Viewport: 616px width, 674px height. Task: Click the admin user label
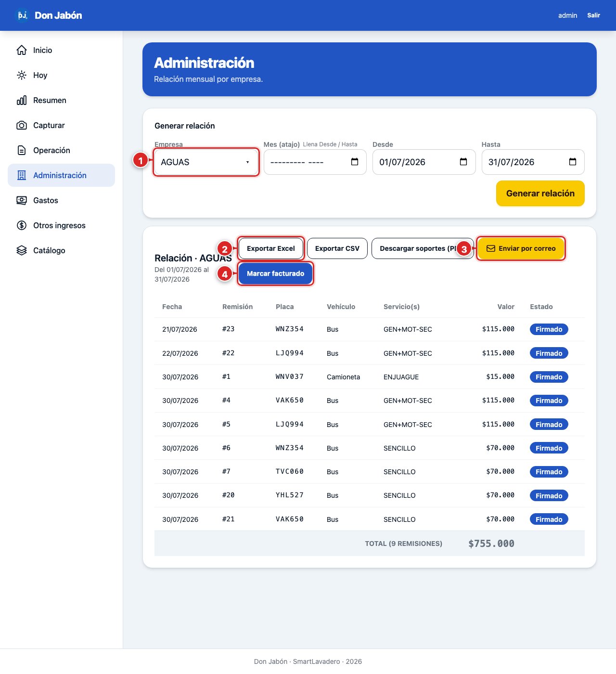(567, 15)
